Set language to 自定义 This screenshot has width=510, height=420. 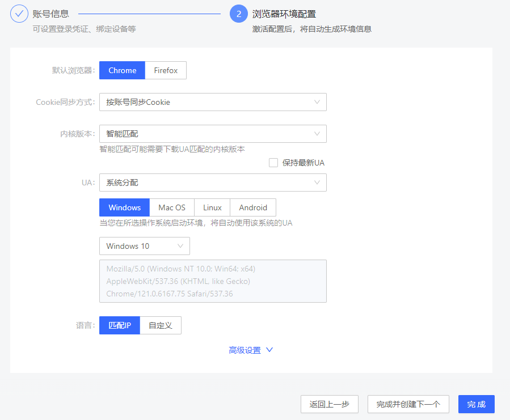click(x=161, y=325)
